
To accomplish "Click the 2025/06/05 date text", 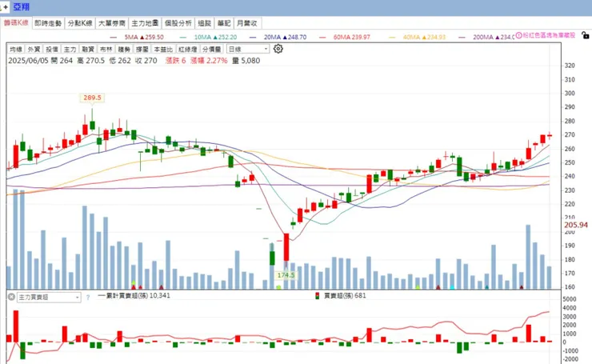I will pyautogui.click(x=28, y=61).
